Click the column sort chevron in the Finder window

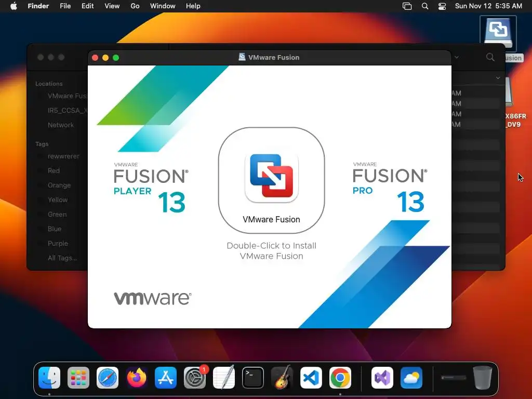498,78
